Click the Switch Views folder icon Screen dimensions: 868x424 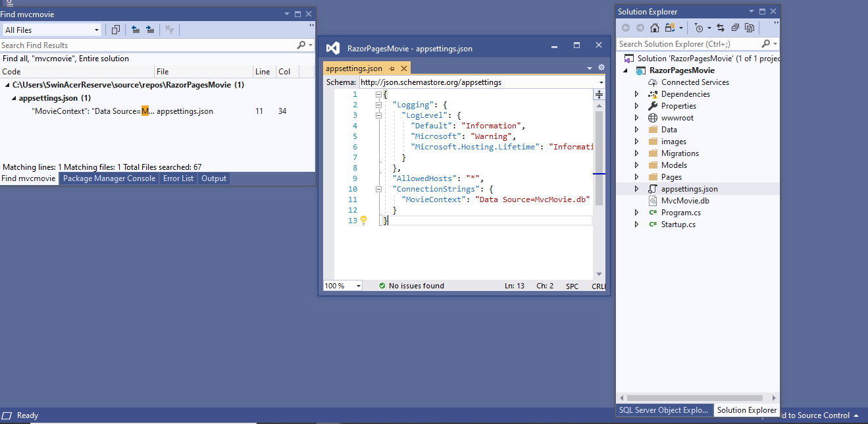(669, 27)
